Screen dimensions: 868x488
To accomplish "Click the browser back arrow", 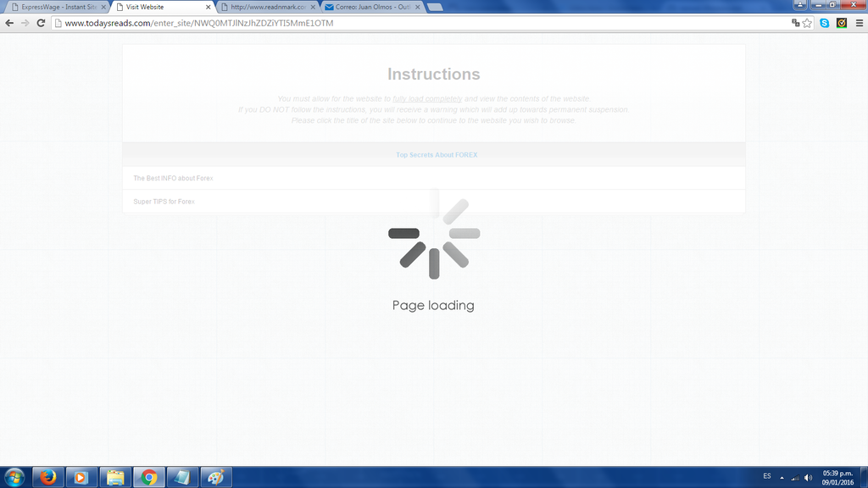I will 9,23.
